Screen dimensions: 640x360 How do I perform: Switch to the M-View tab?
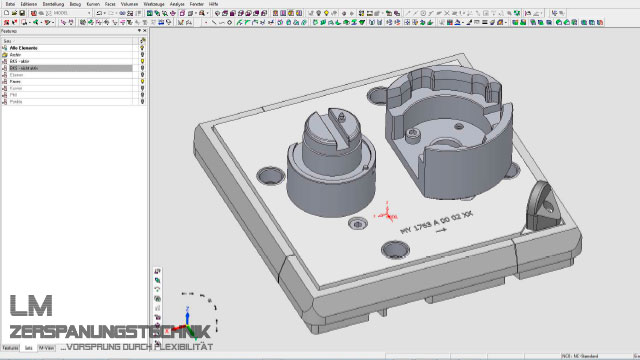[47, 348]
